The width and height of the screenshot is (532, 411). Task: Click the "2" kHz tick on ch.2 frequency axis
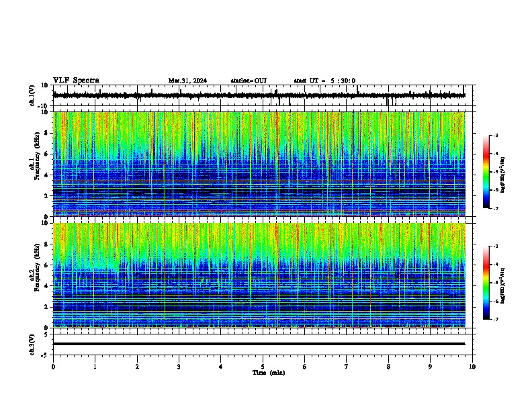click(46, 307)
